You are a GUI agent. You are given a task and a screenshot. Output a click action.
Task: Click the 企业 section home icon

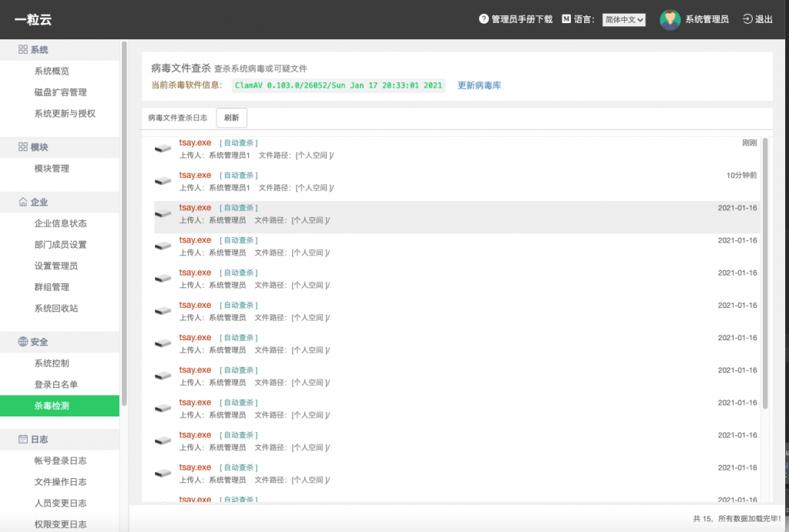pyautogui.click(x=23, y=202)
